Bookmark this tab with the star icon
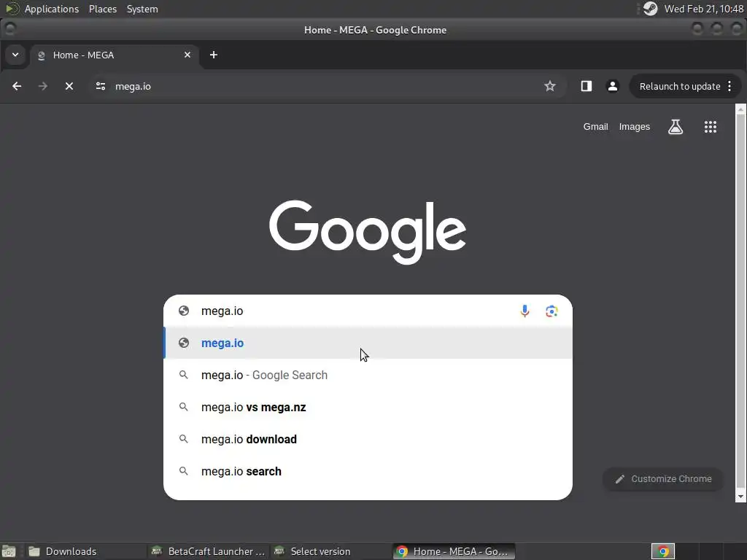747x560 pixels. [550, 86]
